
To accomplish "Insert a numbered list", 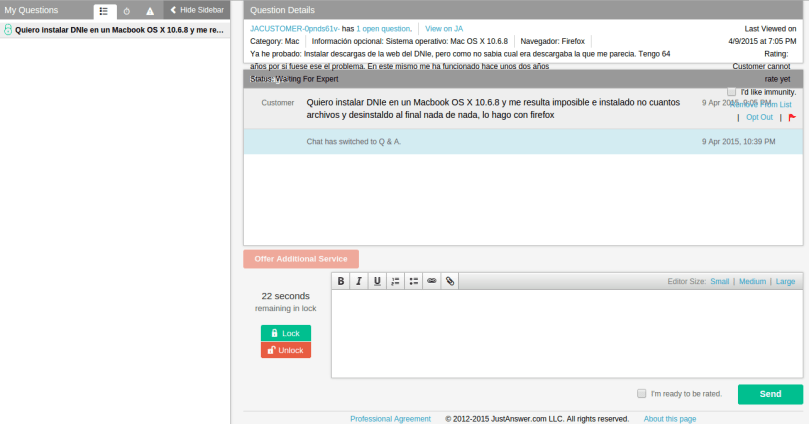I will click(x=395, y=281).
